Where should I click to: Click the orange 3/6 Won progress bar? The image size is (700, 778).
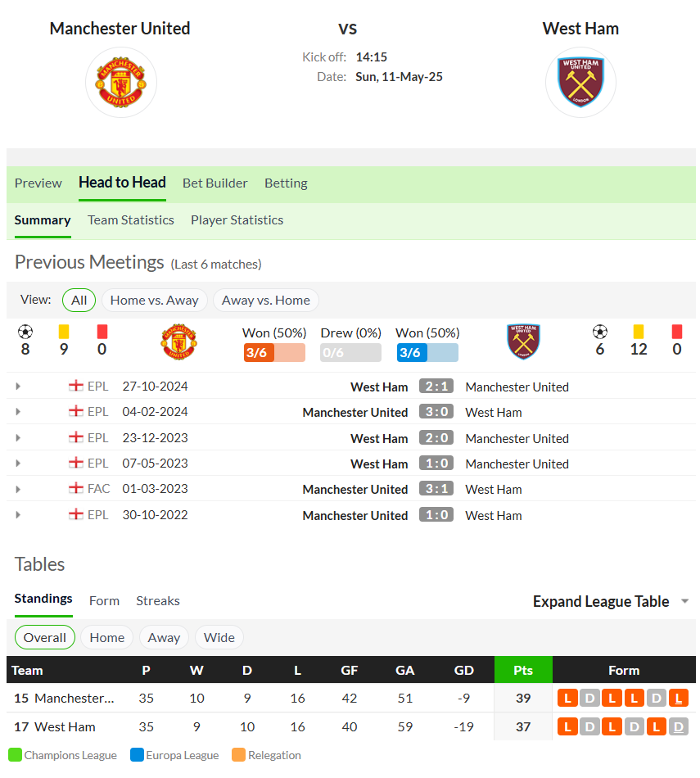(x=274, y=353)
